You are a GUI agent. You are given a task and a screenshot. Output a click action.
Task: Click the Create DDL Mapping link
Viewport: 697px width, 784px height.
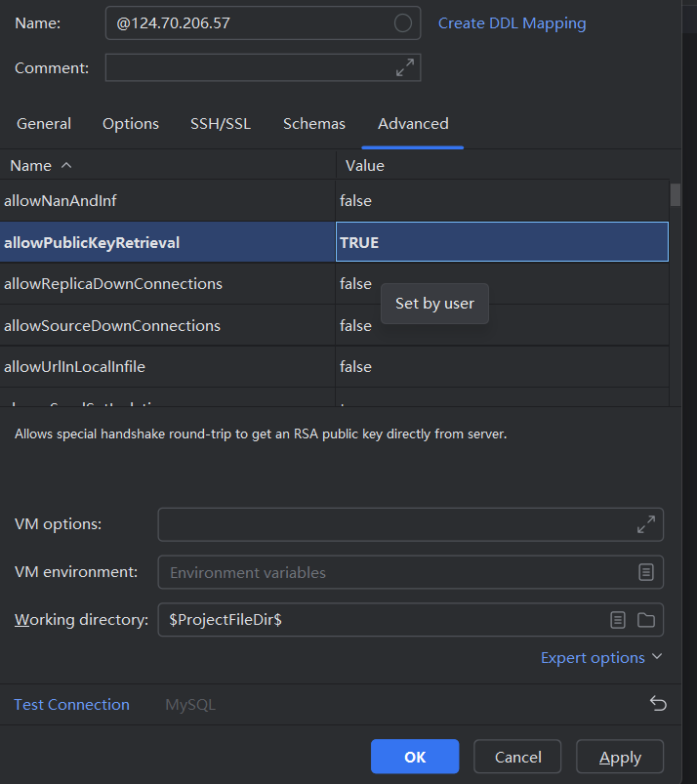pos(512,23)
